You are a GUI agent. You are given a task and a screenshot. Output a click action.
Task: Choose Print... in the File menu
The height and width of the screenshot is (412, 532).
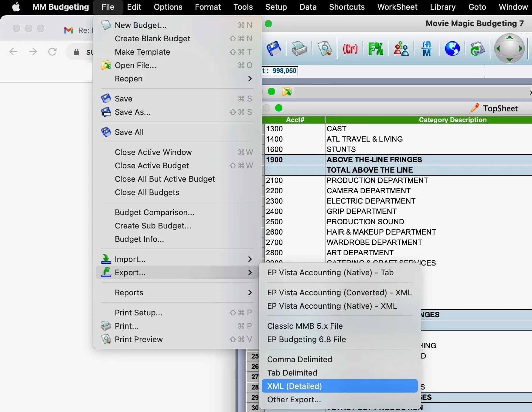tap(177, 326)
